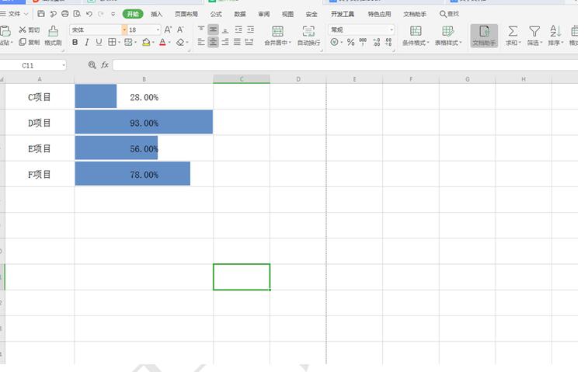
Task: Increase the font size with larger A icon
Action: click(x=168, y=30)
